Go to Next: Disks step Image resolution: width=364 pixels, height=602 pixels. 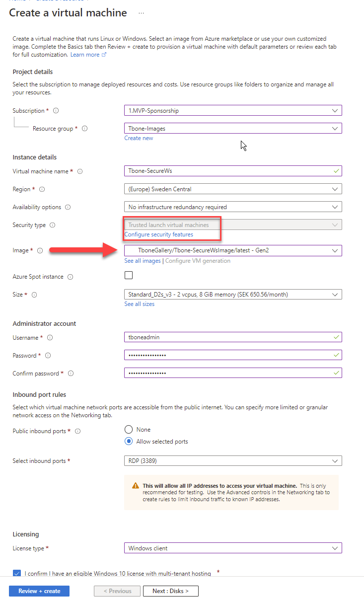[x=171, y=591]
